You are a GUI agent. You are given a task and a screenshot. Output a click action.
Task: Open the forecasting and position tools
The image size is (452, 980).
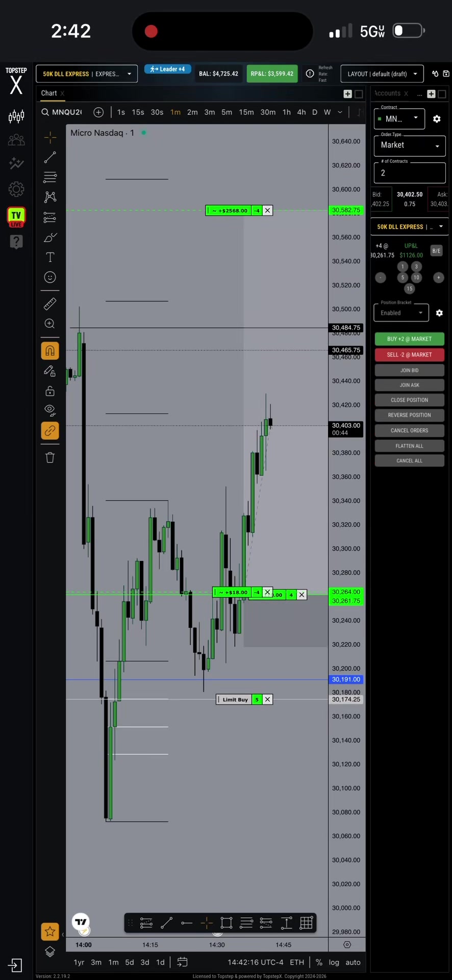(50, 217)
